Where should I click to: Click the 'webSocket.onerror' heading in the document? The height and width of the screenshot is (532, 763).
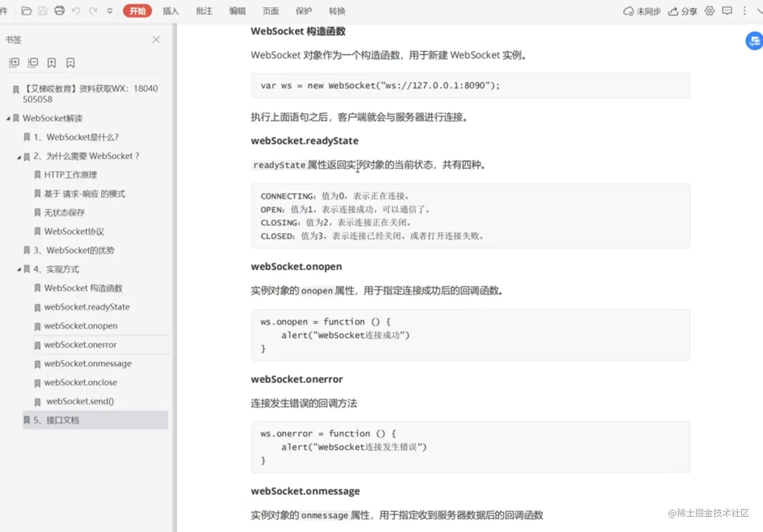click(x=297, y=379)
